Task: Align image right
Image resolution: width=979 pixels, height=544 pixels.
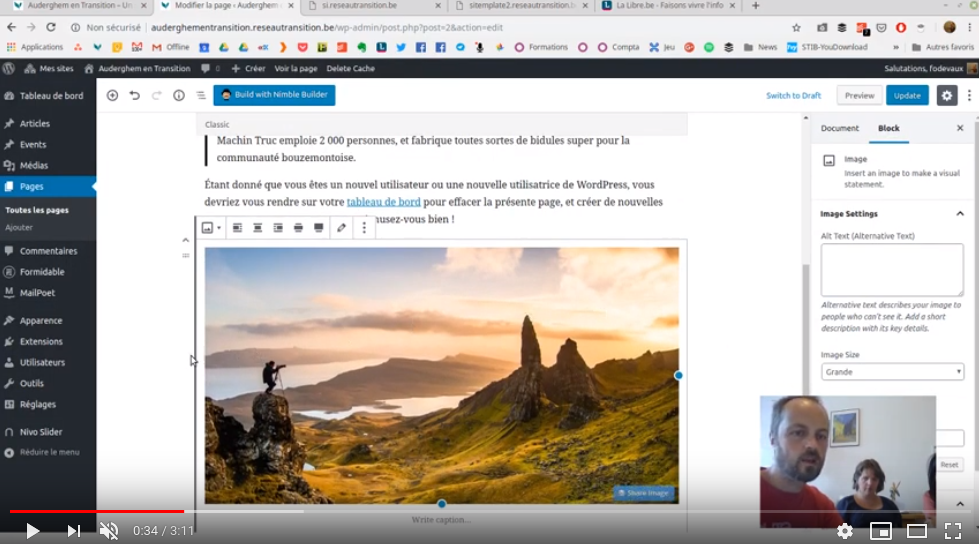Action: (x=278, y=228)
